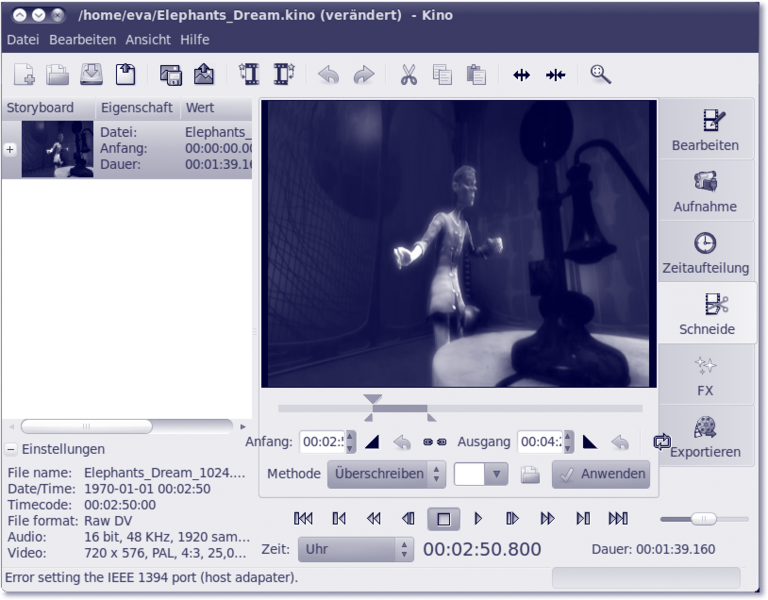This screenshot has width=768, height=600.
Task: Click the undo arrow in the toolbar
Action: pos(328,74)
